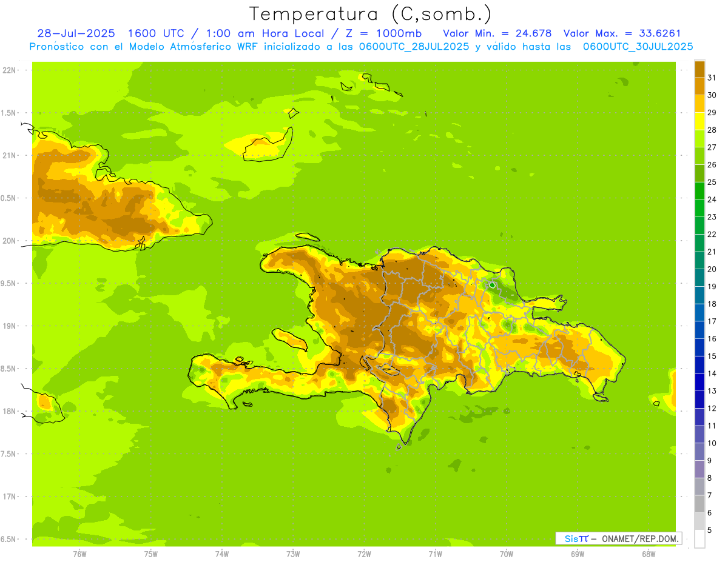Viewport: 728px width, 562px height.
Task: Click the legend band between 19 and 20
Action: click(699, 278)
